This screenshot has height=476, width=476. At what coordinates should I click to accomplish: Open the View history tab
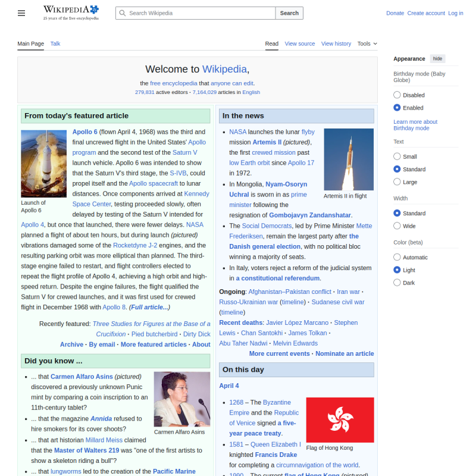coord(336,43)
